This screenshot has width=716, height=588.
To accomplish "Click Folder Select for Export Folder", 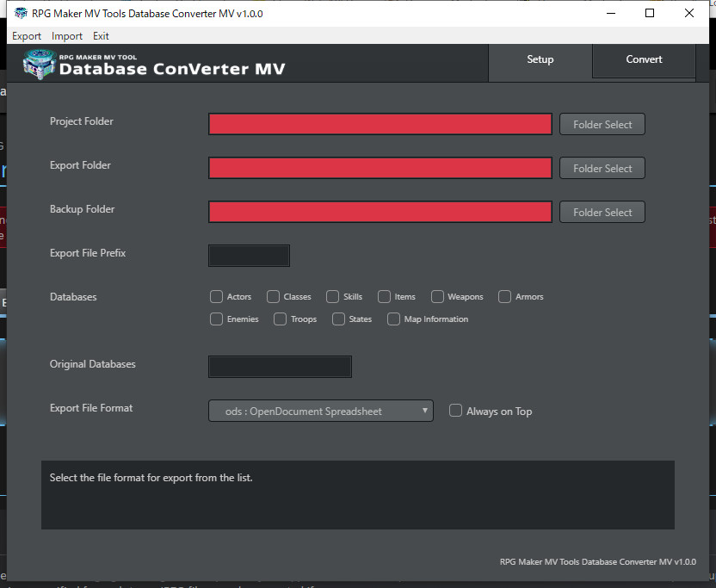I will (x=602, y=168).
